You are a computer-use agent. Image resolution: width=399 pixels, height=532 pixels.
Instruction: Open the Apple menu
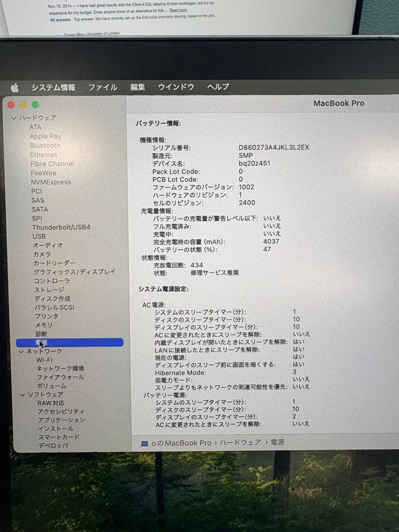(x=15, y=87)
